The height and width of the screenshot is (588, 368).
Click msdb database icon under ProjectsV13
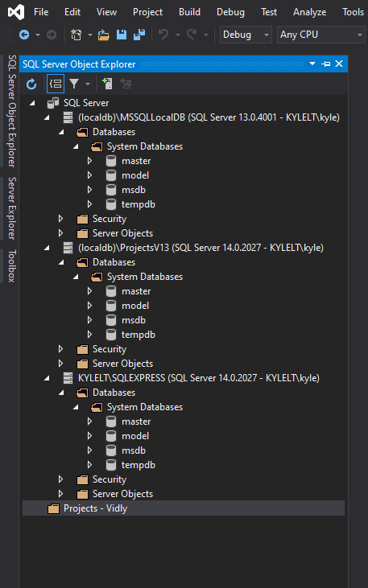[x=111, y=320]
